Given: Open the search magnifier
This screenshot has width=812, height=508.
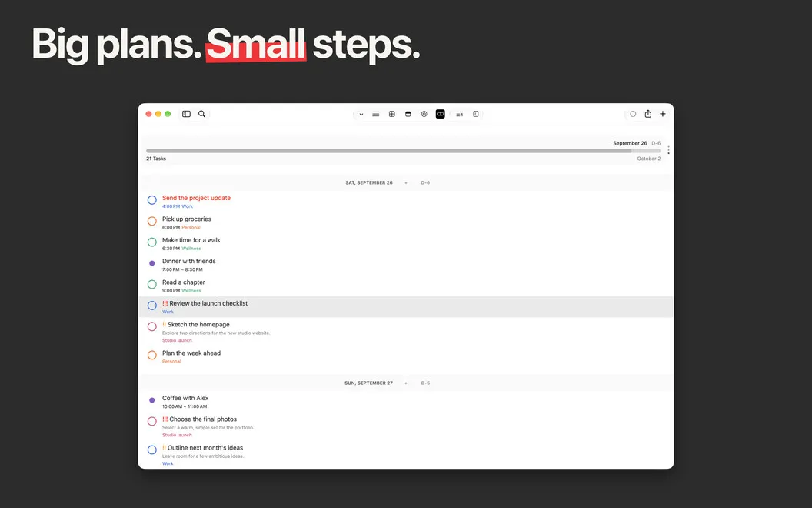Looking at the screenshot, I should [x=202, y=114].
